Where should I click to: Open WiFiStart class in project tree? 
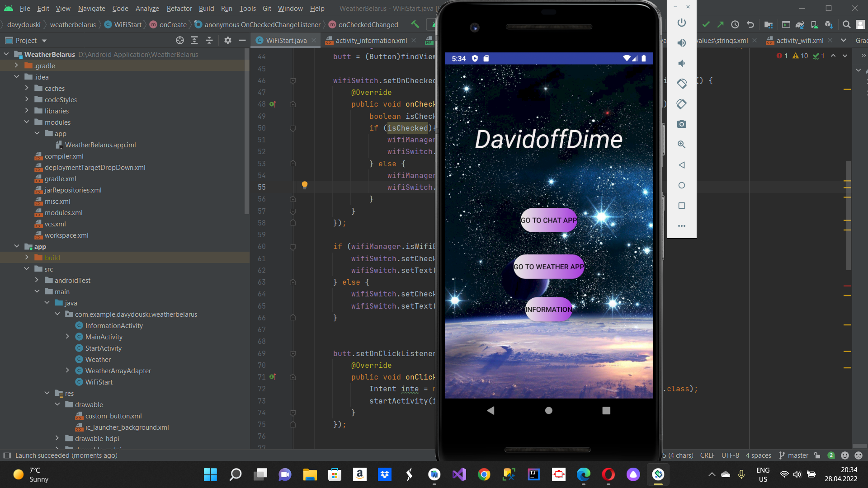pyautogui.click(x=99, y=382)
